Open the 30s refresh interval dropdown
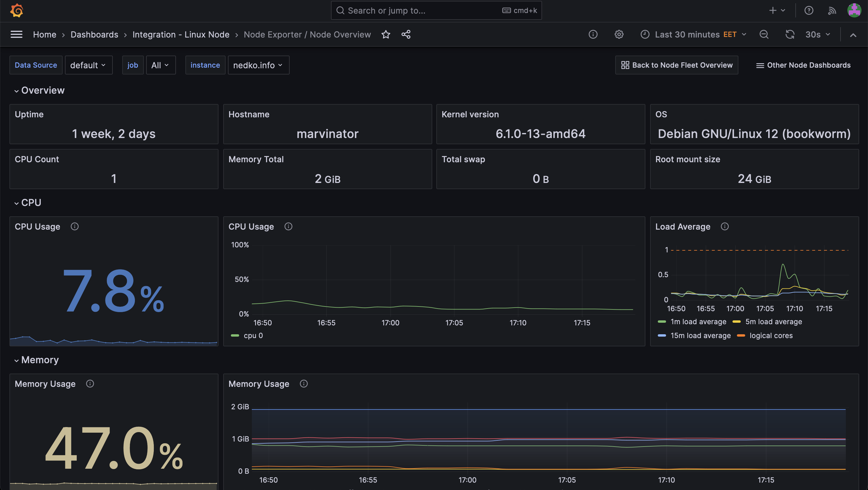Screen dimensions: 868x490 (x=818, y=34)
